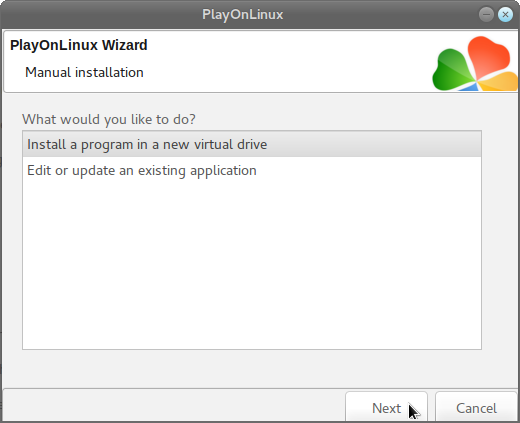Click the PlayOnLinux title bar text
Image resolution: width=520 pixels, height=423 pixels.
242,15
